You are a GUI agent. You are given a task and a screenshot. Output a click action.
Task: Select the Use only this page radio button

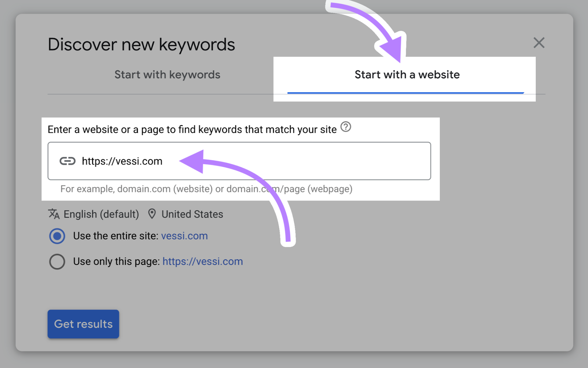click(57, 261)
